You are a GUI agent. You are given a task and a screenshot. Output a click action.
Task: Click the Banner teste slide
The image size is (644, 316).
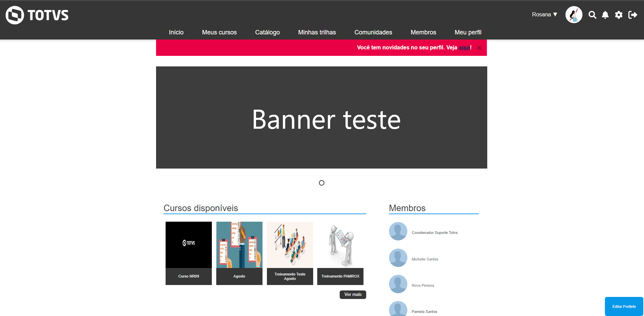(322, 117)
